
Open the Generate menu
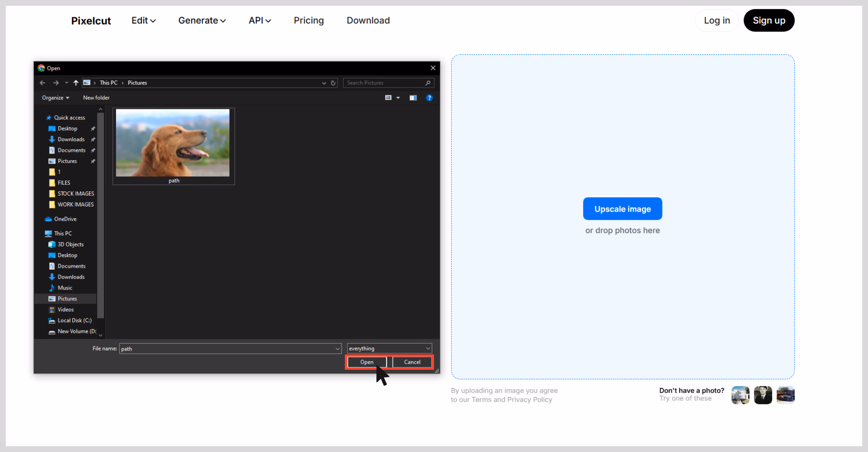tap(202, 21)
